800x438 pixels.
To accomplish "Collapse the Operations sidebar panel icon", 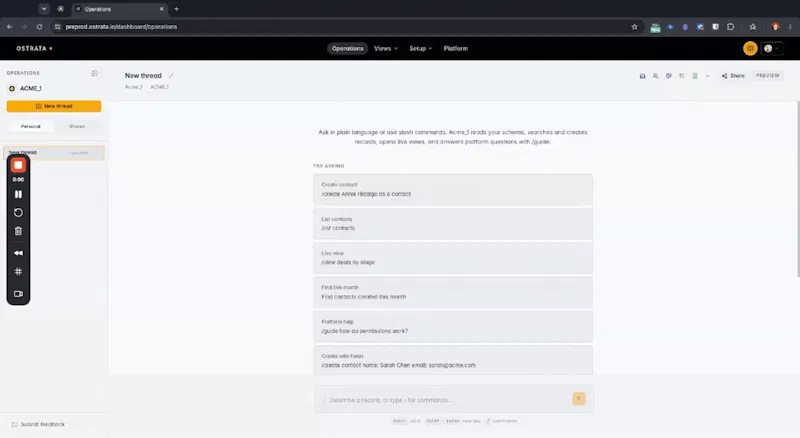I will pyautogui.click(x=94, y=73).
